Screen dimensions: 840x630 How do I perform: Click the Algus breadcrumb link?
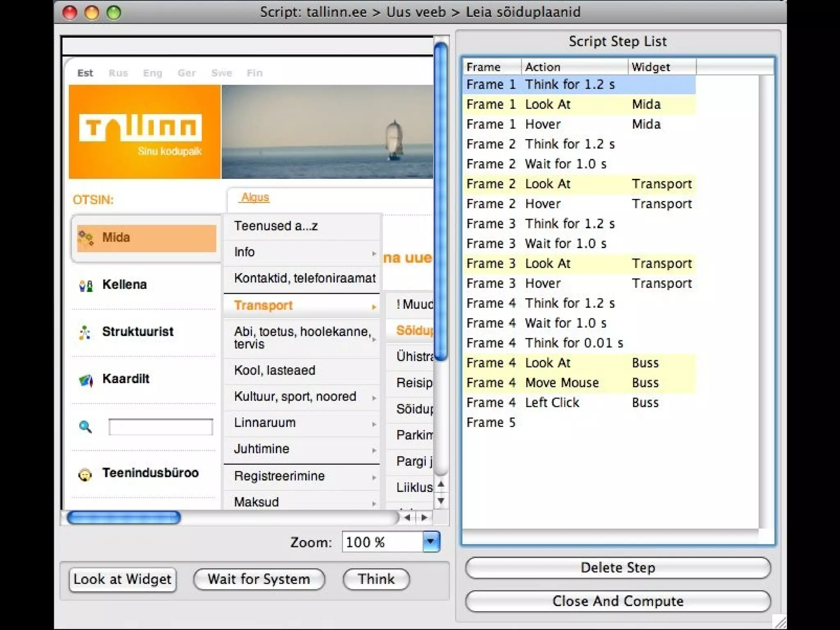pyautogui.click(x=255, y=197)
